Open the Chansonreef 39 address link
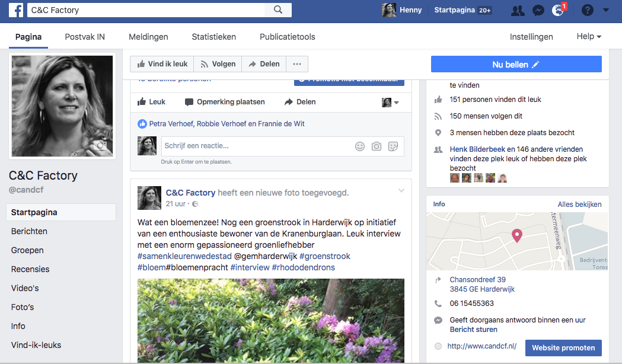This screenshot has width=622, height=364. tap(482, 285)
